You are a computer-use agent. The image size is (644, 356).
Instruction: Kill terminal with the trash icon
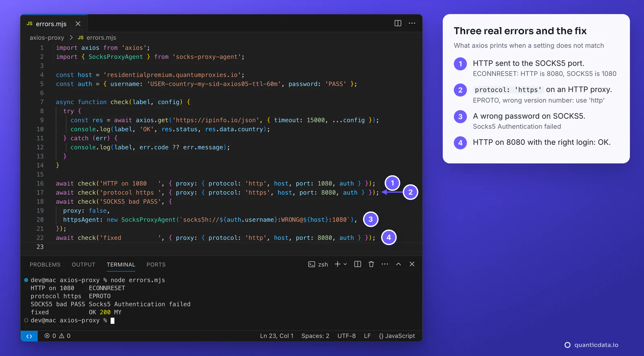pos(371,264)
